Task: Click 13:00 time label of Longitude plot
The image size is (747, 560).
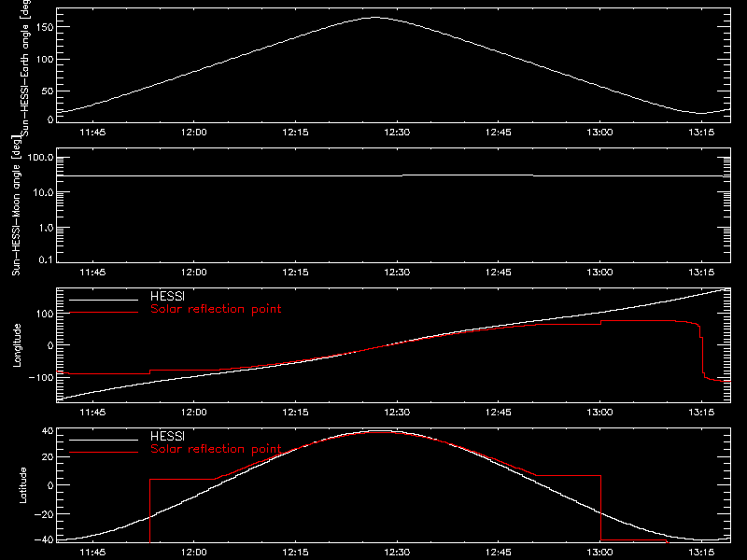Action: point(599,413)
